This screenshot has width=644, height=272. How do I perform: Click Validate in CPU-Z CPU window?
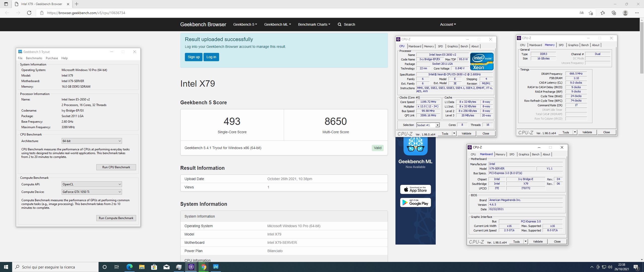click(466, 133)
